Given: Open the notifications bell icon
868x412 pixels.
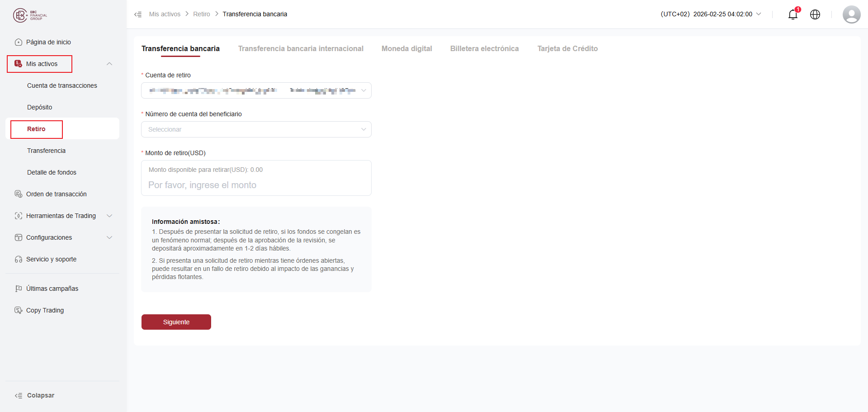Looking at the screenshot, I should coord(793,14).
